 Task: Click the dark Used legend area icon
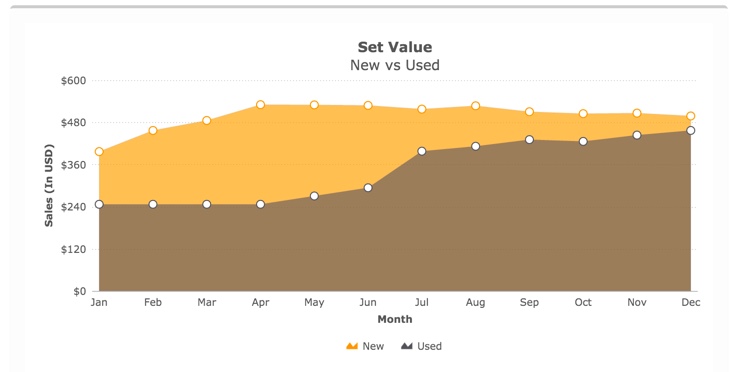coord(407,346)
